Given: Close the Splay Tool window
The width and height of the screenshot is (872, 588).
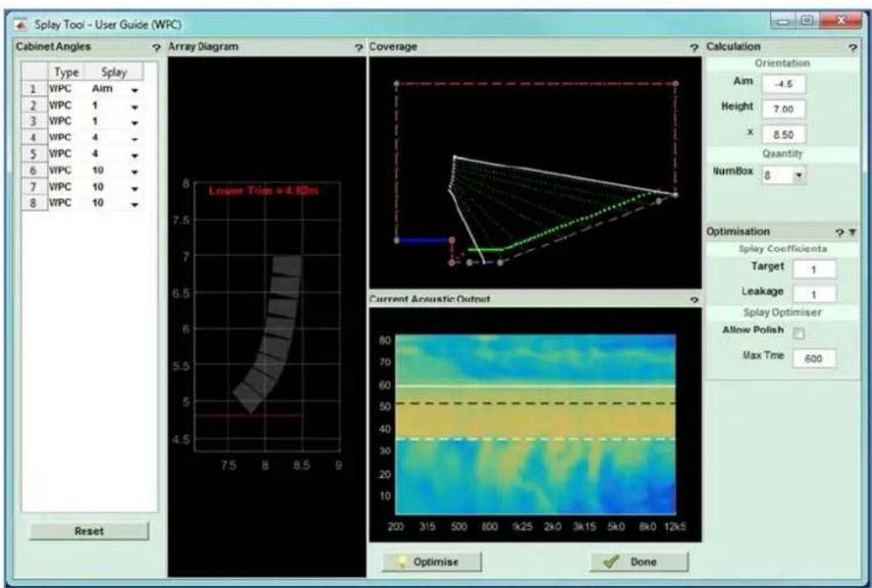Looking at the screenshot, I should [x=841, y=22].
